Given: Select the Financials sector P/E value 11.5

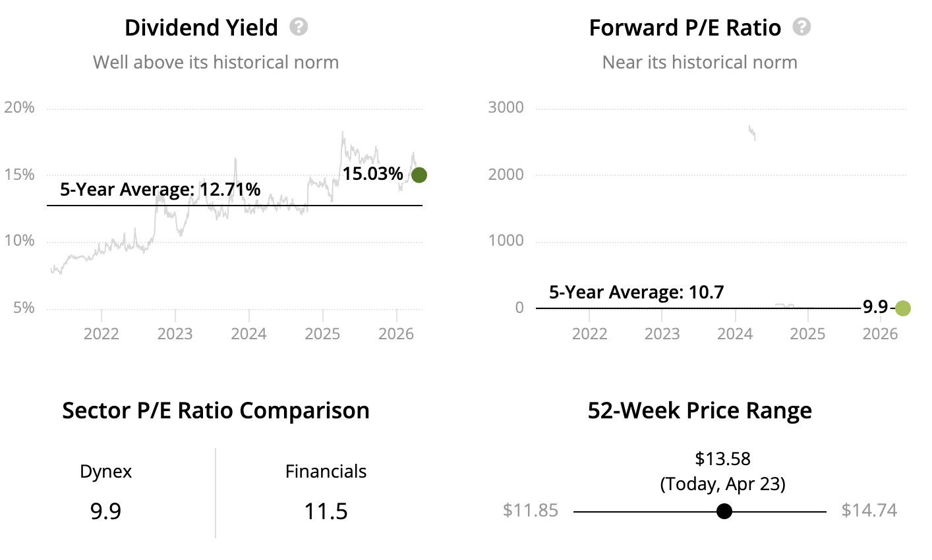Looking at the screenshot, I should [x=326, y=511].
